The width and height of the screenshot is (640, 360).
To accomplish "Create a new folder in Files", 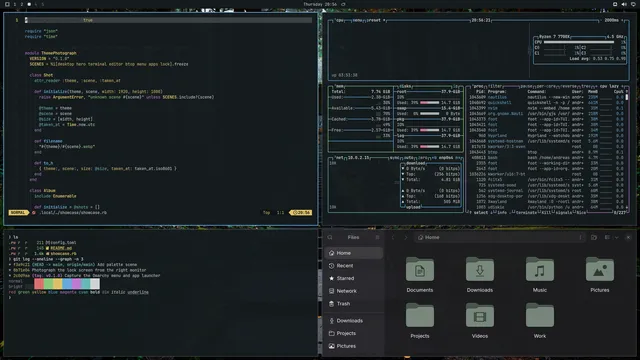I will (x=594, y=237).
